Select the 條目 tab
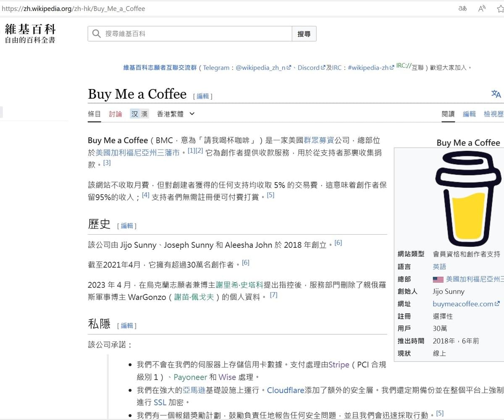Screen dimensions: 504x420 point(94,114)
